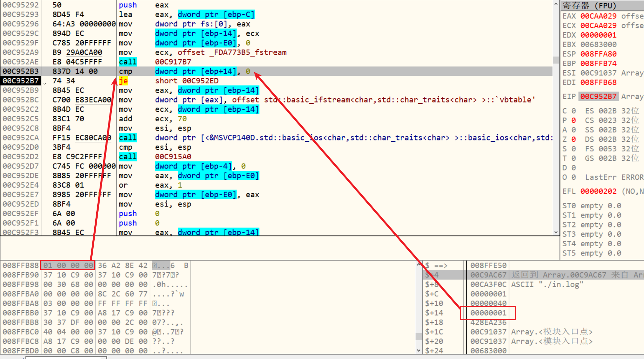Viewport: 644px width, 359px height.
Task: Select the row at address 00C952E7
Action: coord(276,195)
